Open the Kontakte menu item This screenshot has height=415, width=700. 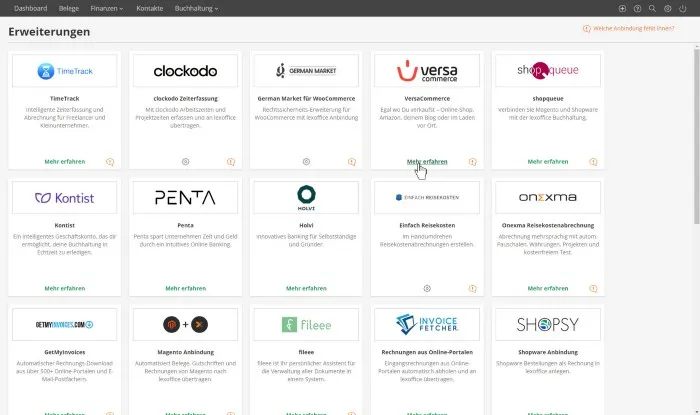pyautogui.click(x=150, y=8)
